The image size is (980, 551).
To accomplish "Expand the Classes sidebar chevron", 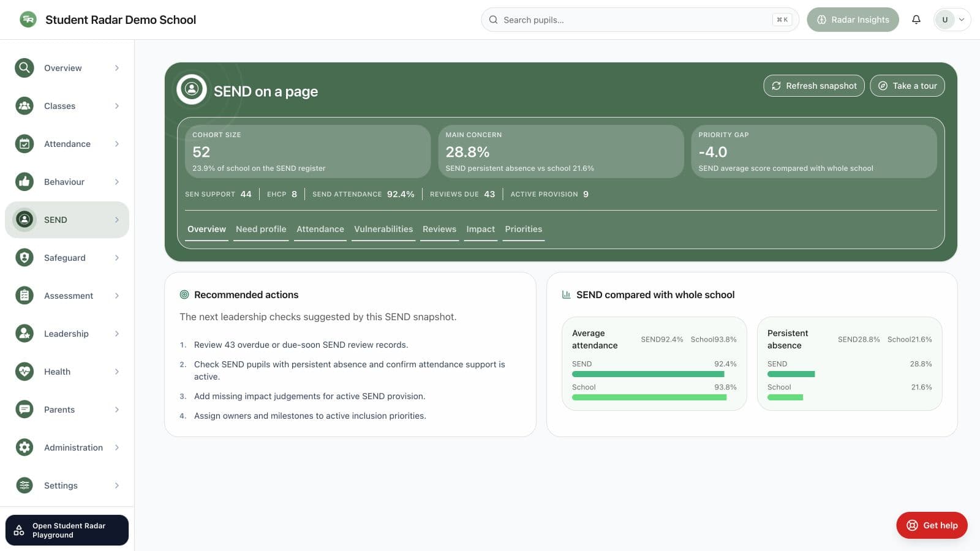I will coord(117,106).
